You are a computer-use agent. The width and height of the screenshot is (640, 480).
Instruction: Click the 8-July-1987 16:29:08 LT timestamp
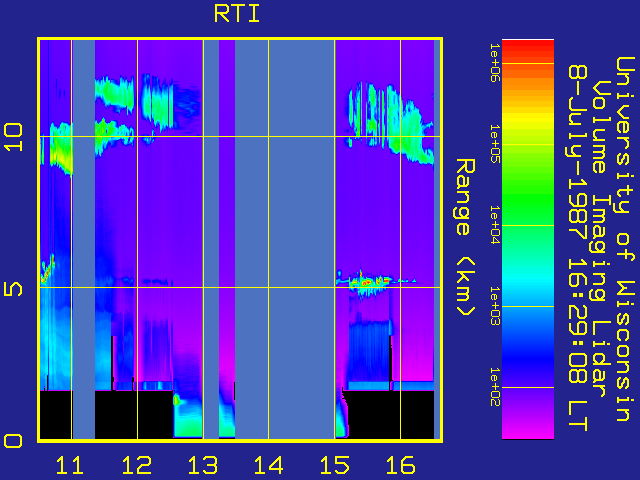pos(578,247)
